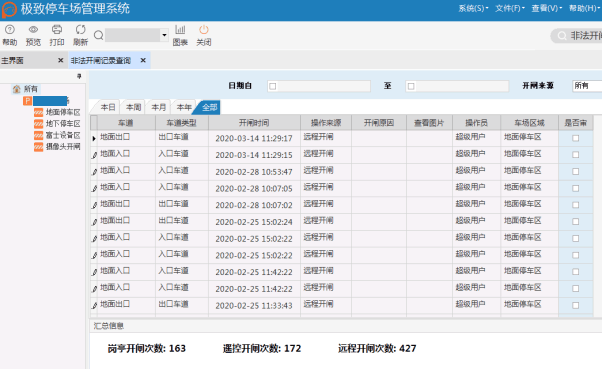Select 地面停车区 in the tree
Screen dimensions: 602x369
click(x=63, y=112)
